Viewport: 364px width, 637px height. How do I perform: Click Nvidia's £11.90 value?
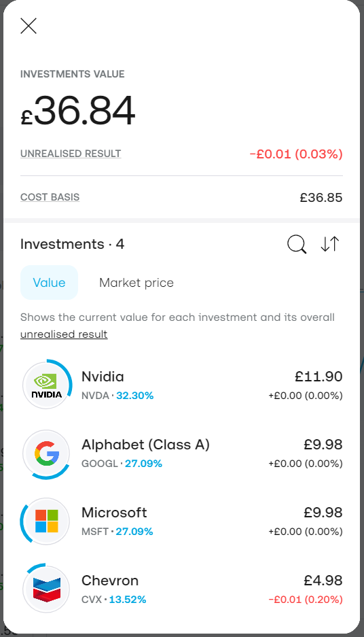pyautogui.click(x=318, y=377)
